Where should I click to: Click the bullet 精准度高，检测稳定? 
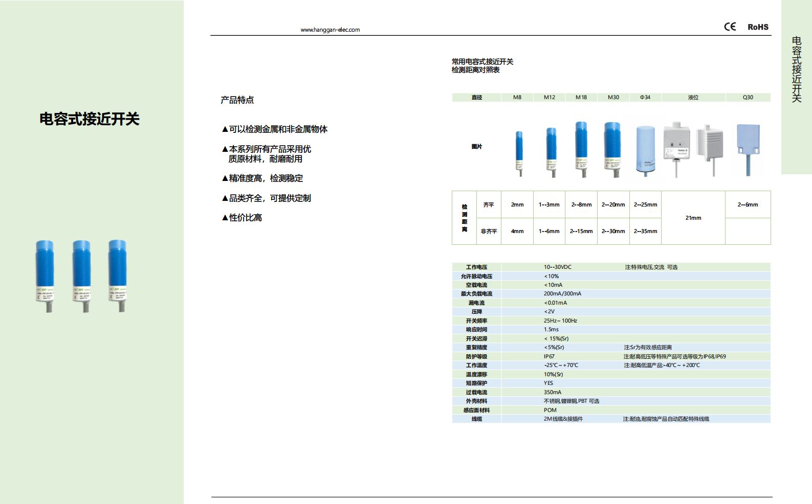click(x=262, y=178)
